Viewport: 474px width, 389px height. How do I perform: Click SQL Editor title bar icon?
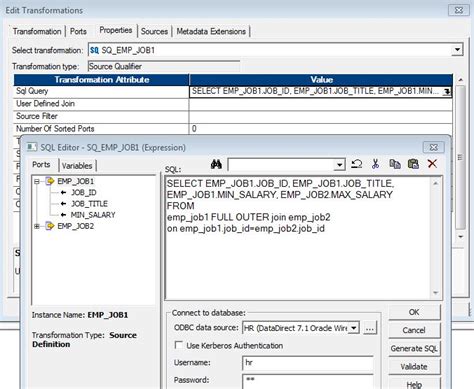[x=32, y=147]
